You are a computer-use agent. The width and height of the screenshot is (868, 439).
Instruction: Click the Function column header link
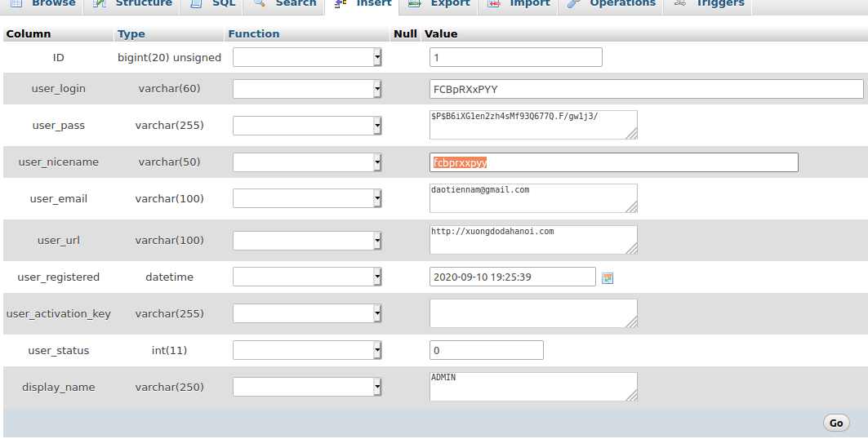(x=253, y=33)
